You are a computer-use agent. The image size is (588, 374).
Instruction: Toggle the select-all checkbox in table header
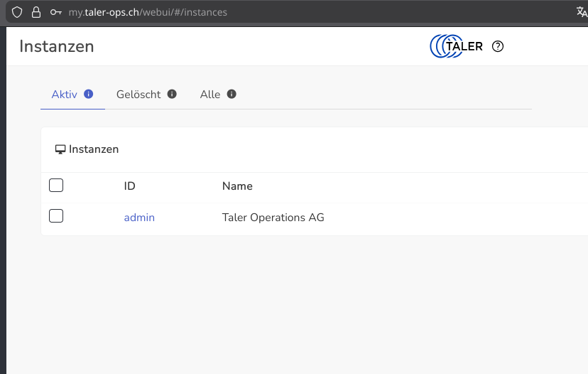tap(56, 186)
